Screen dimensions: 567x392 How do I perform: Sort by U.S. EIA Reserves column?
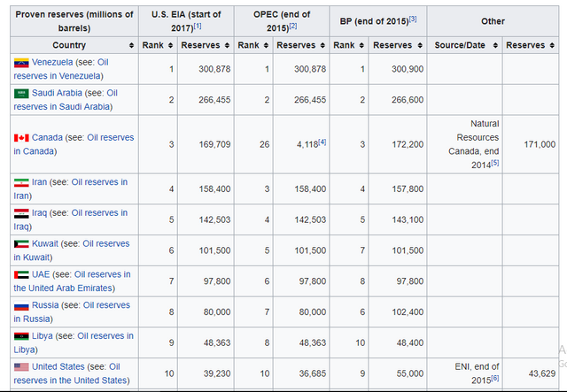[x=227, y=45]
